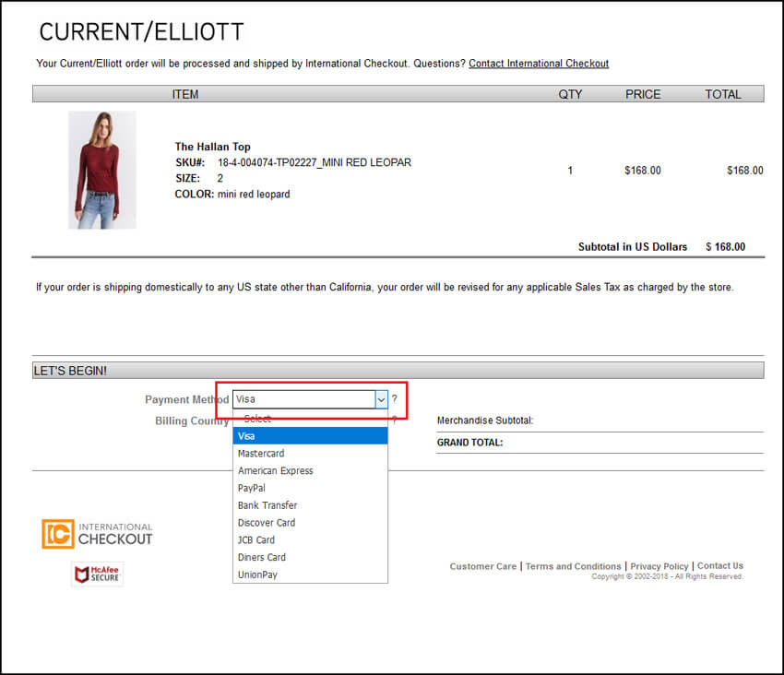The image size is (784, 675).
Task: Choose Bank Transfer payment option
Action: (310, 505)
